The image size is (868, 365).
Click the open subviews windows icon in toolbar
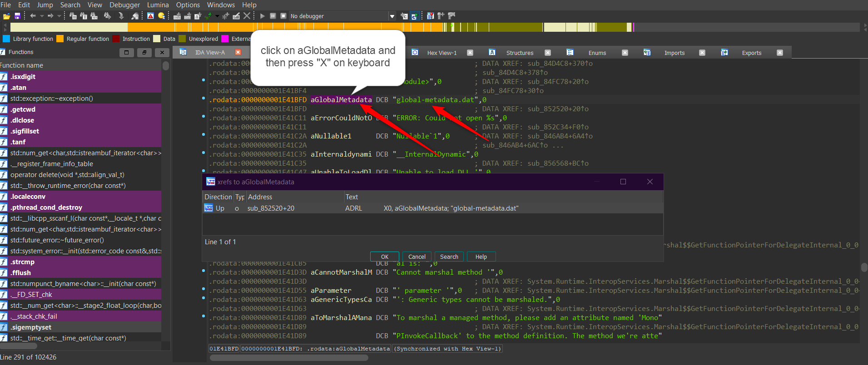430,16
